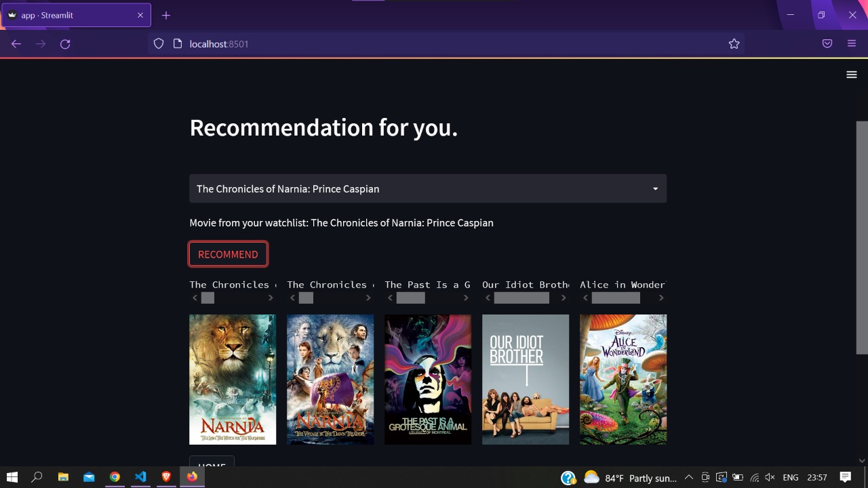Click right scroll arrow under Our Idiot Brother title
The width and height of the screenshot is (868, 488).
[x=564, y=298]
